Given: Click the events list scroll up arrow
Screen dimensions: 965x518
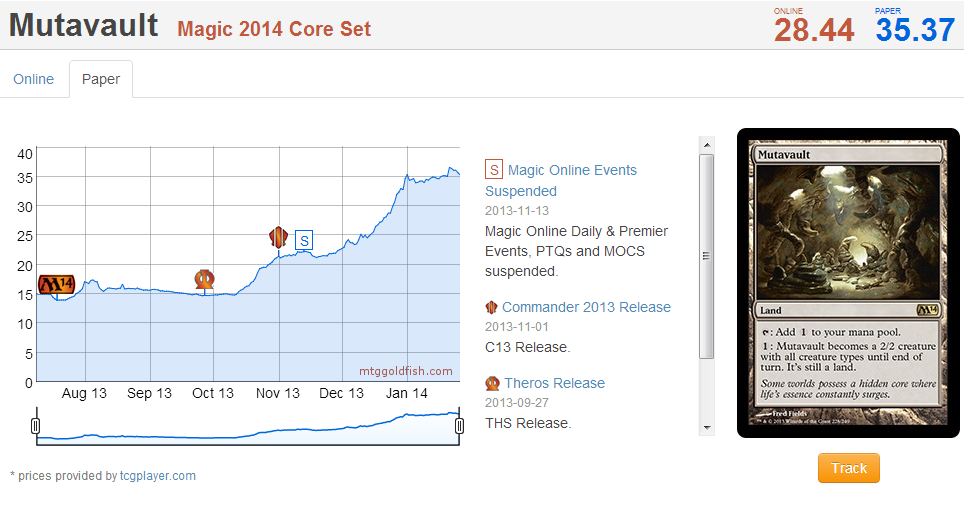Looking at the screenshot, I should [x=707, y=144].
